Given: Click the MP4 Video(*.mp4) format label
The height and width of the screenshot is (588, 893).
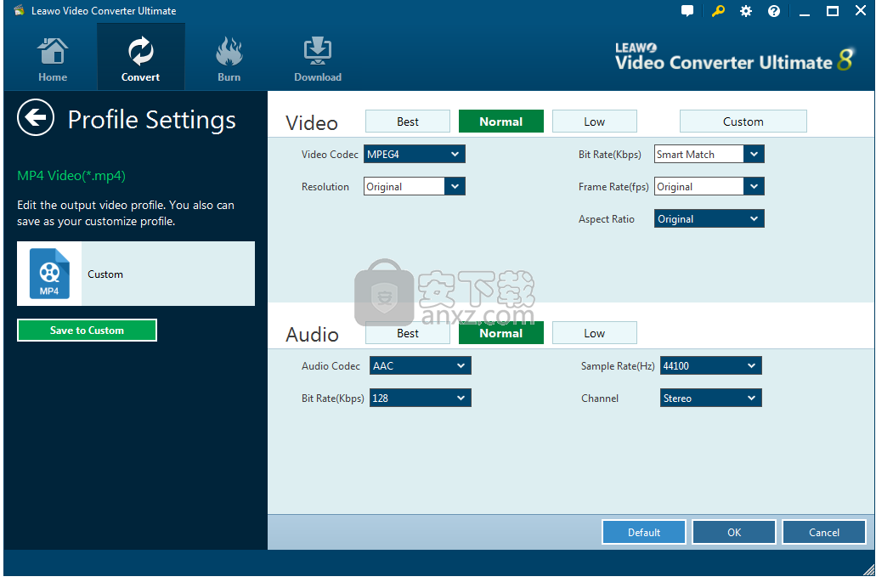Looking at the screenshot, I should point(71,176).
